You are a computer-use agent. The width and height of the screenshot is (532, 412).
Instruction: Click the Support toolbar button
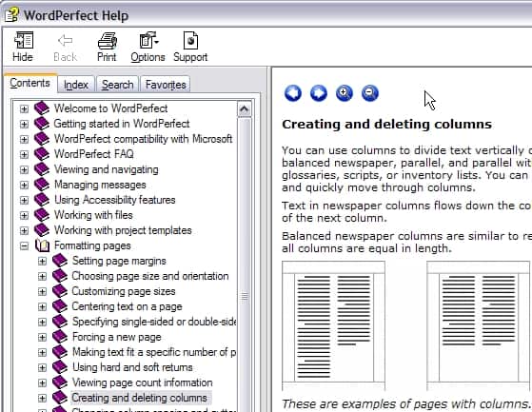point(190,47)
